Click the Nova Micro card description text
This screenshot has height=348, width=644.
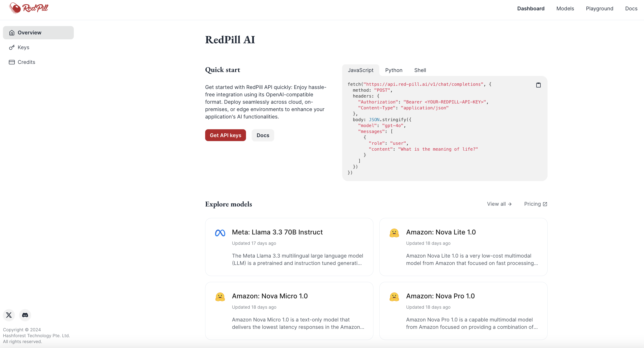click(298, 323)
